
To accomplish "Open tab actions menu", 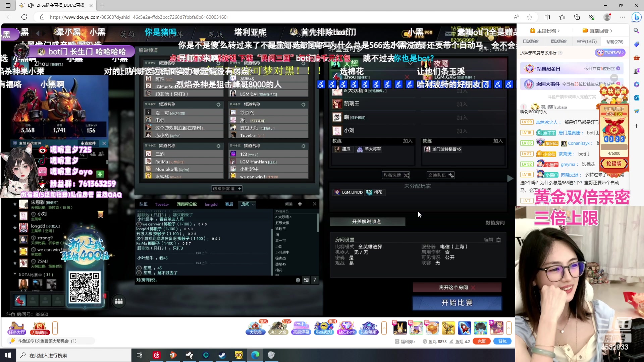I will [8, 5].
